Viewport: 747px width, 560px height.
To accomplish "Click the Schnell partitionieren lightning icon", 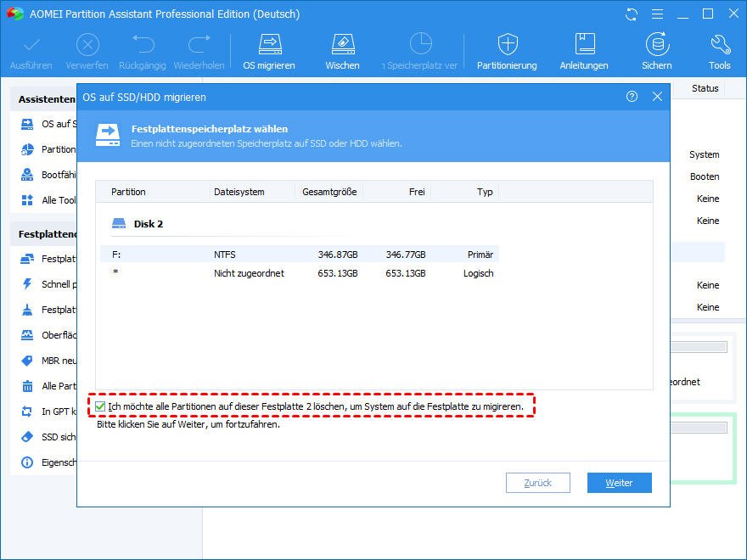I will pos(27,284).
